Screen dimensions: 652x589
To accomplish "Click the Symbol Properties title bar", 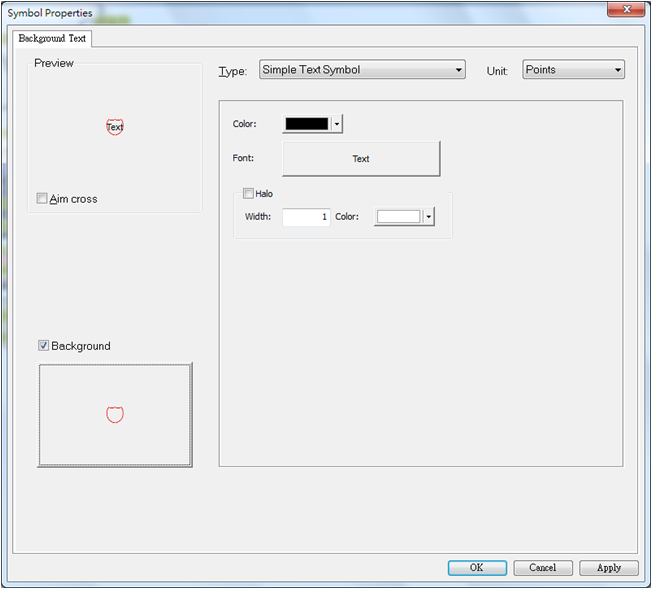I will [300, 12].
